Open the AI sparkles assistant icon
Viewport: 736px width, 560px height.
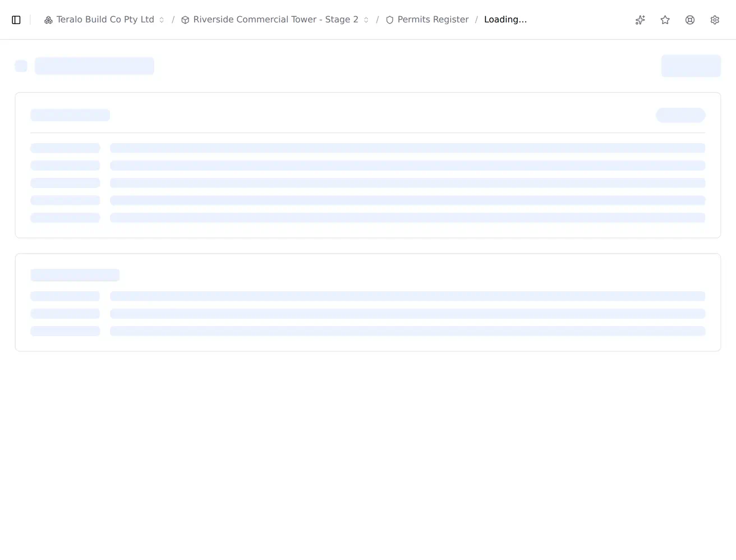(x=640, y=20)
